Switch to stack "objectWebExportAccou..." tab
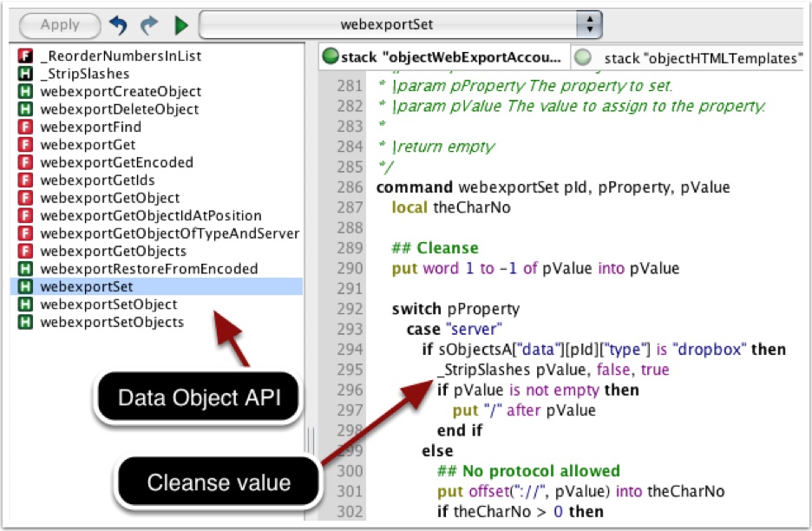This screenshot has height=531, width=812. (x=444, y=57)
